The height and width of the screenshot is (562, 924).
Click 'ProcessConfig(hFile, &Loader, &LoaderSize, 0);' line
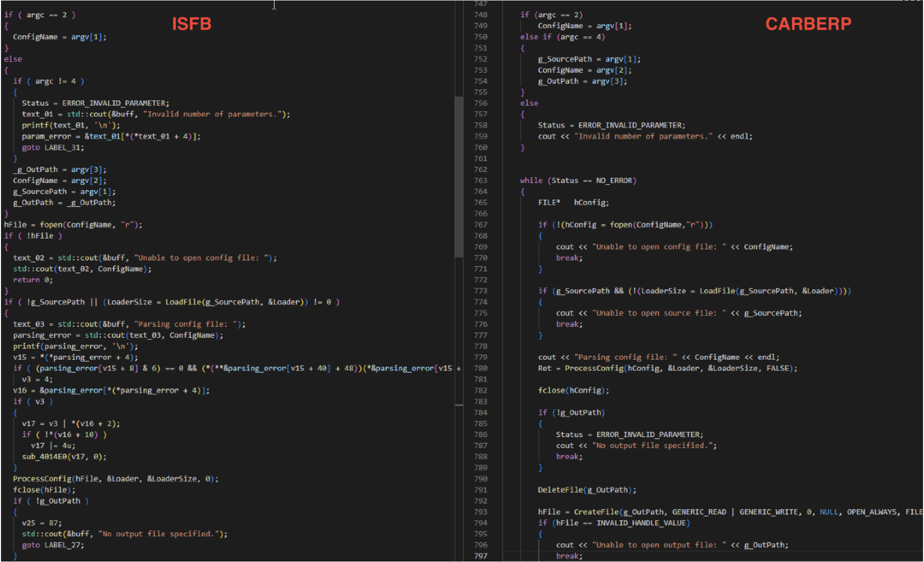click(x=116, y=479)
